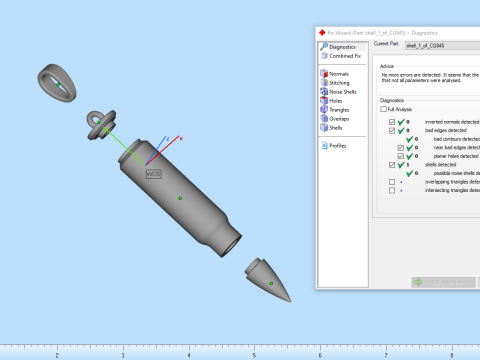The width and height of the screenshot is (480, 360).
Task: Click the ruler at the mark 5
Action: [x=254, y=355]
